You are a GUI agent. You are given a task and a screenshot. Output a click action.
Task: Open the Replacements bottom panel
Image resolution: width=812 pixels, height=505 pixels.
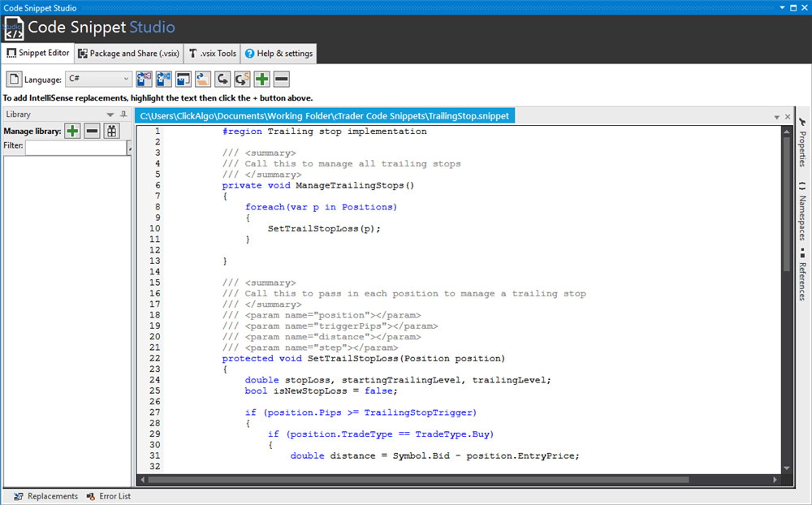click(x=45, y=496)
